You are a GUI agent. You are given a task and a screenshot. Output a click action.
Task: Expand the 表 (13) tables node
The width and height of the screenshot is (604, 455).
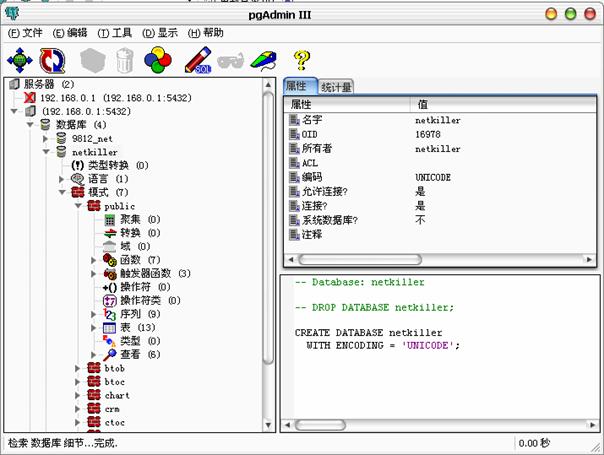coord(93,327)
